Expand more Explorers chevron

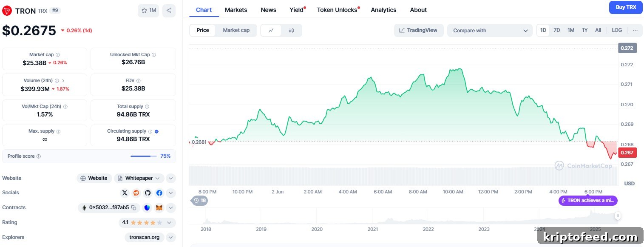point(170,237)
